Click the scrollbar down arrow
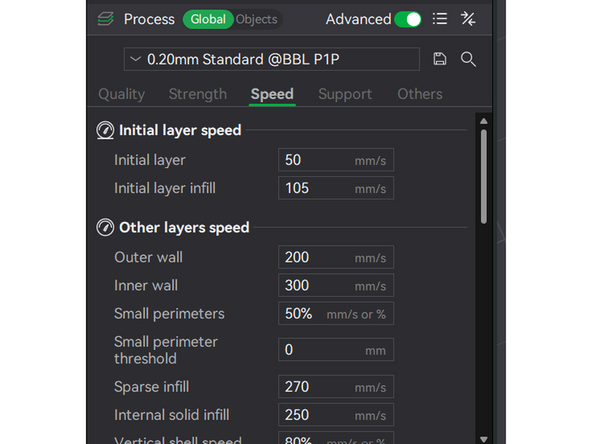Image resolution: width=592 pixels, height=444 pixels. 484,439
